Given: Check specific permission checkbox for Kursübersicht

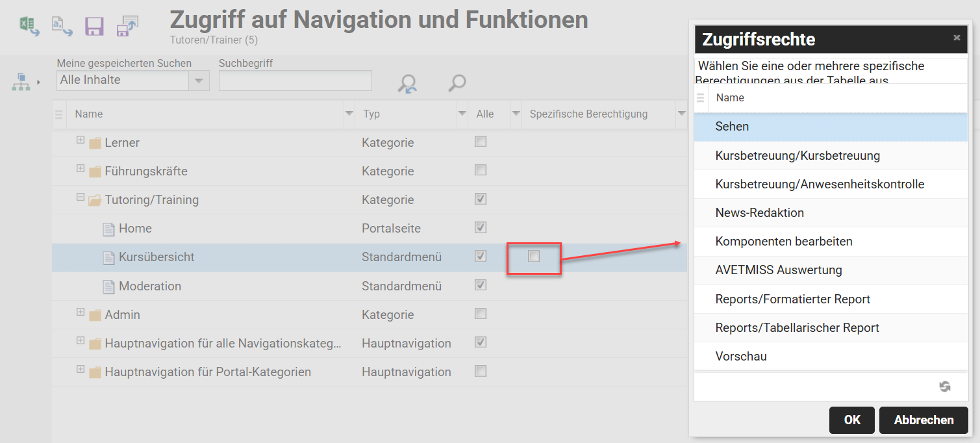Looking at the screenshot, I should pos(534,256).
